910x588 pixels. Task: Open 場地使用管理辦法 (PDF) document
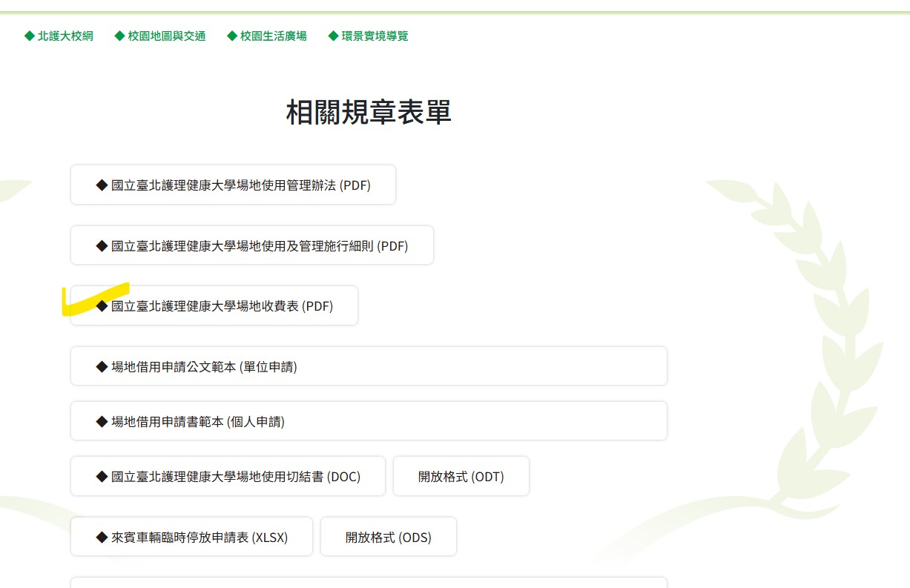tap(233, 185)
